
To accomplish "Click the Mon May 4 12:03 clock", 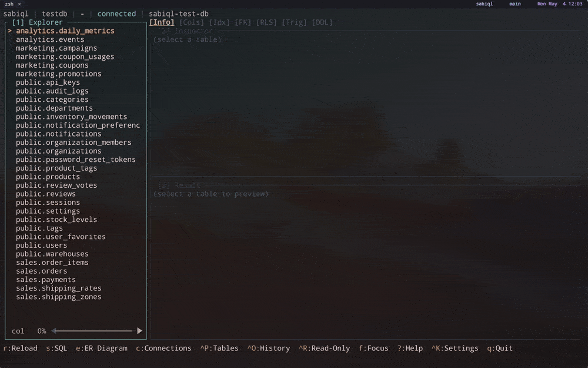I will (560, 4).
